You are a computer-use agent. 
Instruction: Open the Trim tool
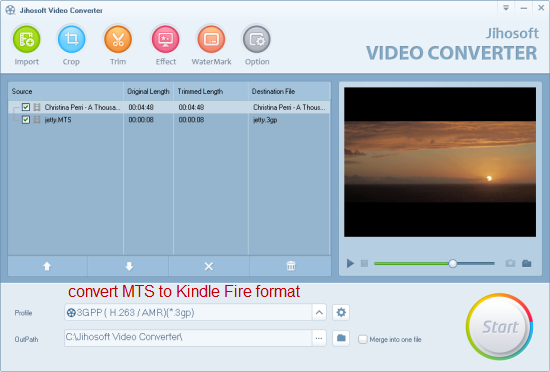118,39
